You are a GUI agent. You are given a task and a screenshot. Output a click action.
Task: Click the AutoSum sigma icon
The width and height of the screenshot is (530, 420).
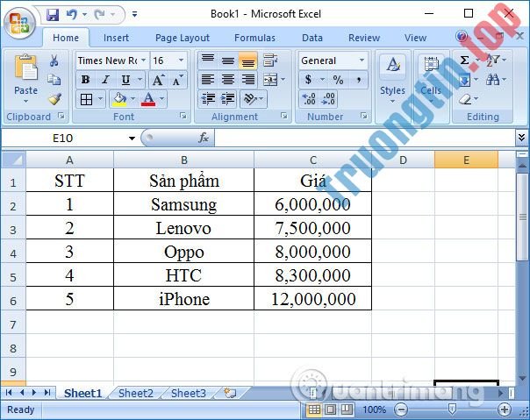pos(465,61)
